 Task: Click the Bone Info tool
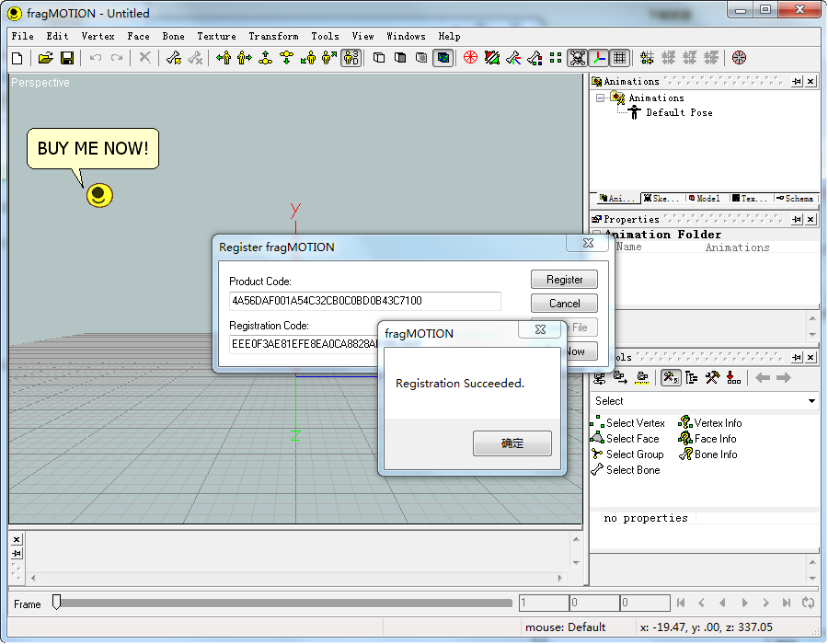[715, 454]
